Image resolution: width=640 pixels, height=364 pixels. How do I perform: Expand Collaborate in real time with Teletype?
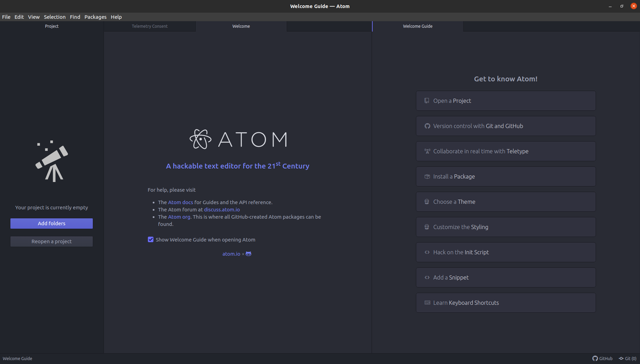pyautogui.click(x=505, y=151)
